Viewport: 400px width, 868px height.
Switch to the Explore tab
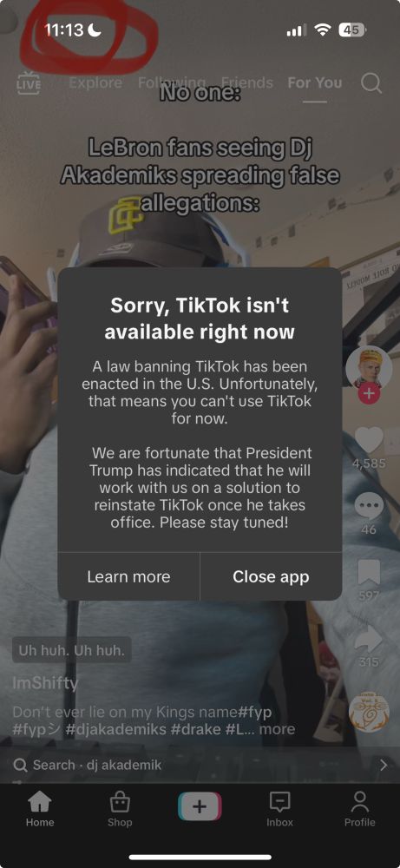coord(95,83)
